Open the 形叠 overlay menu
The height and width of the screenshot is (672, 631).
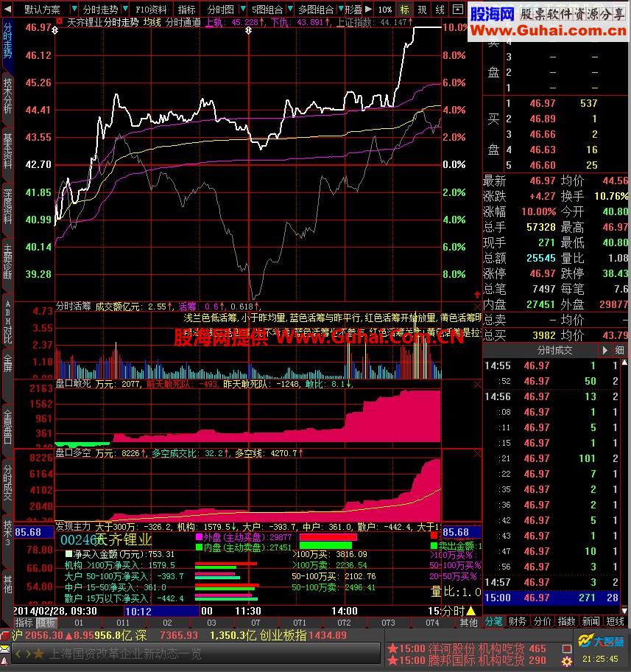coord(353,9)
